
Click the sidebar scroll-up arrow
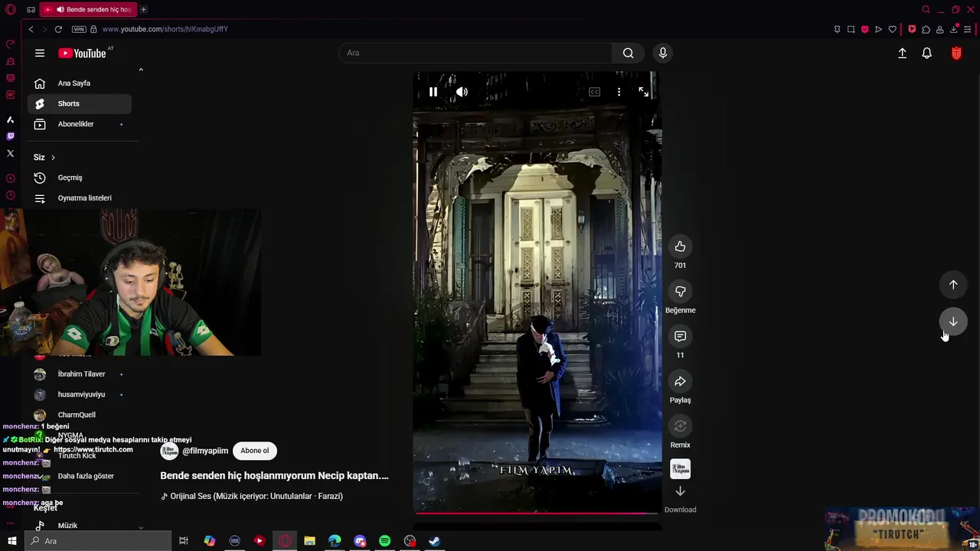coord(141,70)
